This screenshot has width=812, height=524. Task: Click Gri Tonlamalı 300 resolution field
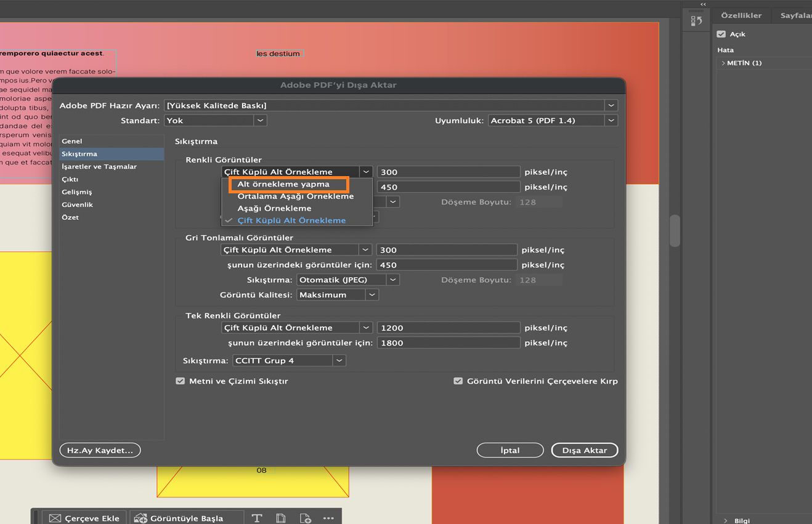447,250
